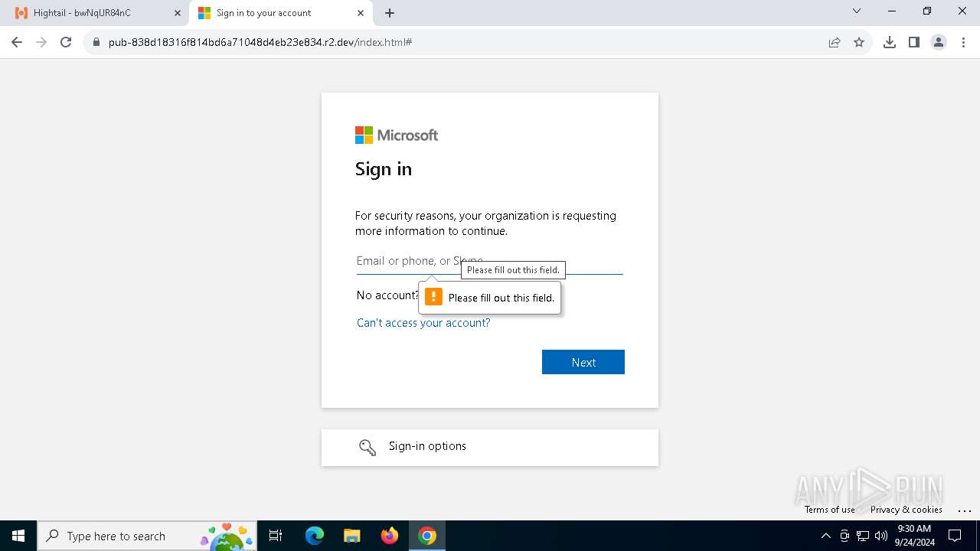Toggle the browser side panel icon
980x551 pixels.
(x=914, y=42)
